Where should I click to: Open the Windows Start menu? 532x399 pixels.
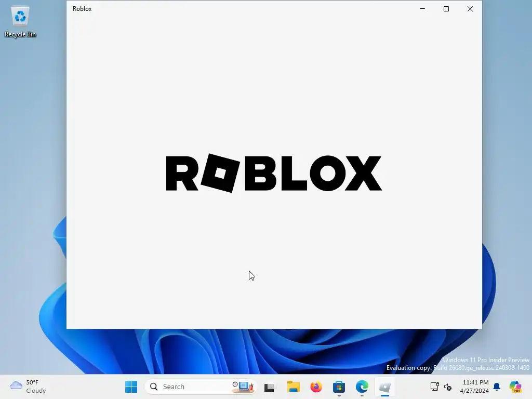point(131,387)
